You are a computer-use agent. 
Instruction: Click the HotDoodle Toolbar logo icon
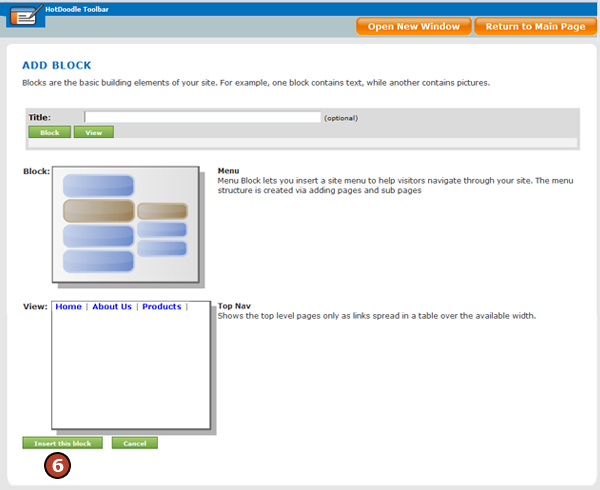click(26, 15)
